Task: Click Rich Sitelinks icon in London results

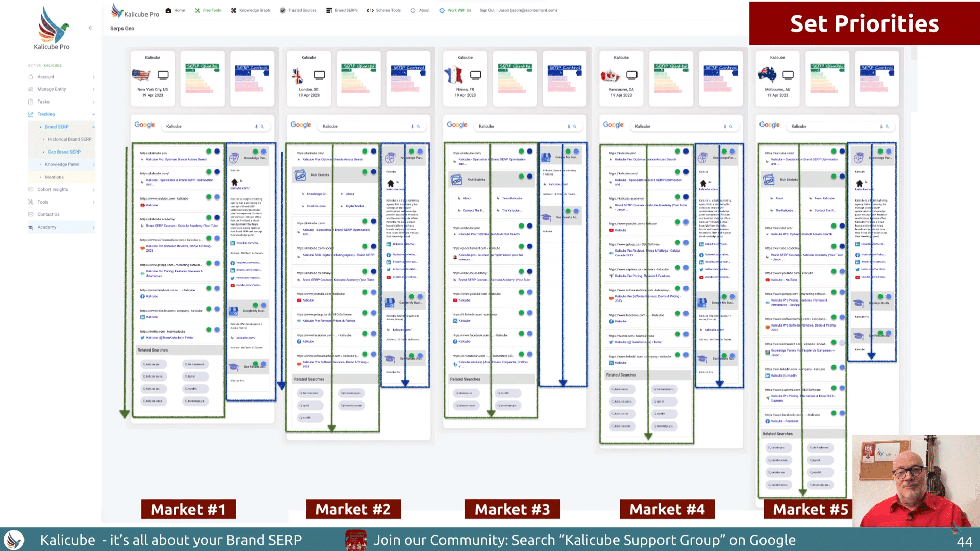Action: (300, 175)
